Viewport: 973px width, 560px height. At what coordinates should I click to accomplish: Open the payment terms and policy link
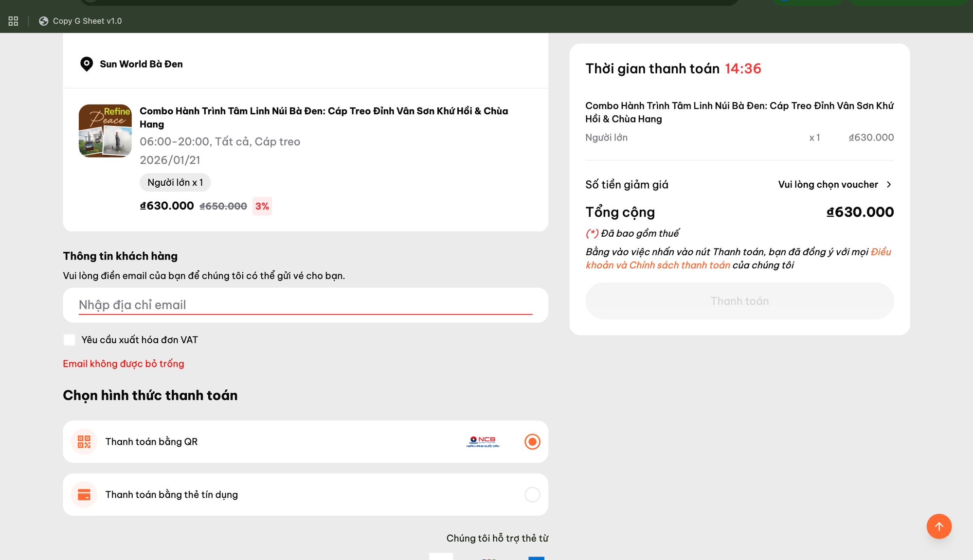tap(658, 265)
